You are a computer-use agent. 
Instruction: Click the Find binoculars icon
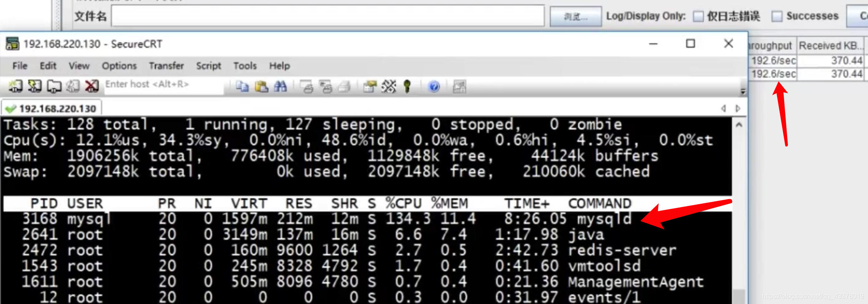[x=280, y=86]
